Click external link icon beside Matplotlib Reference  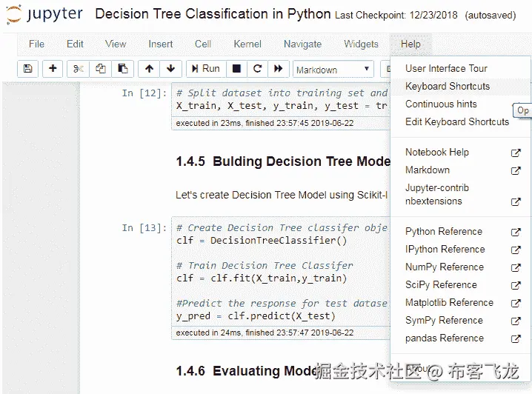pos(516,303)
